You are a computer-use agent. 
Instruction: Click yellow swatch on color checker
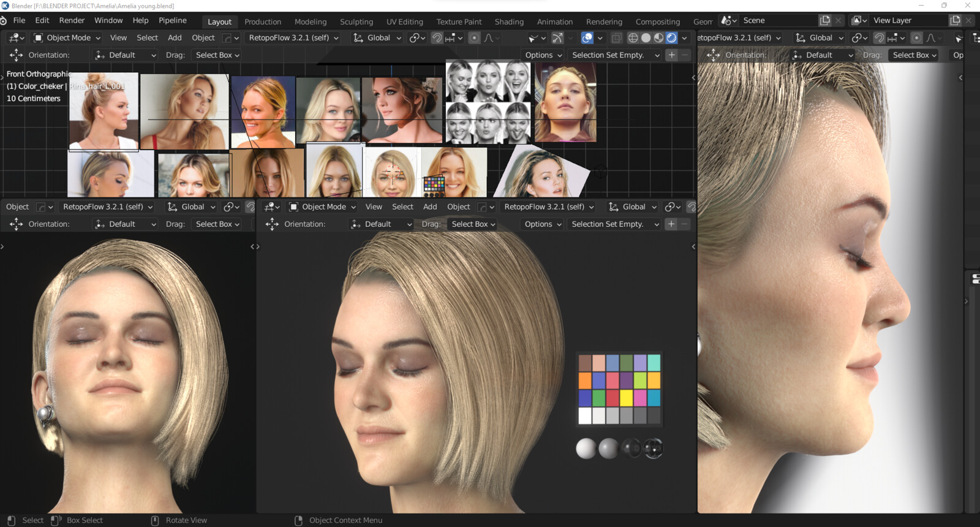click(x=626, y=398)
